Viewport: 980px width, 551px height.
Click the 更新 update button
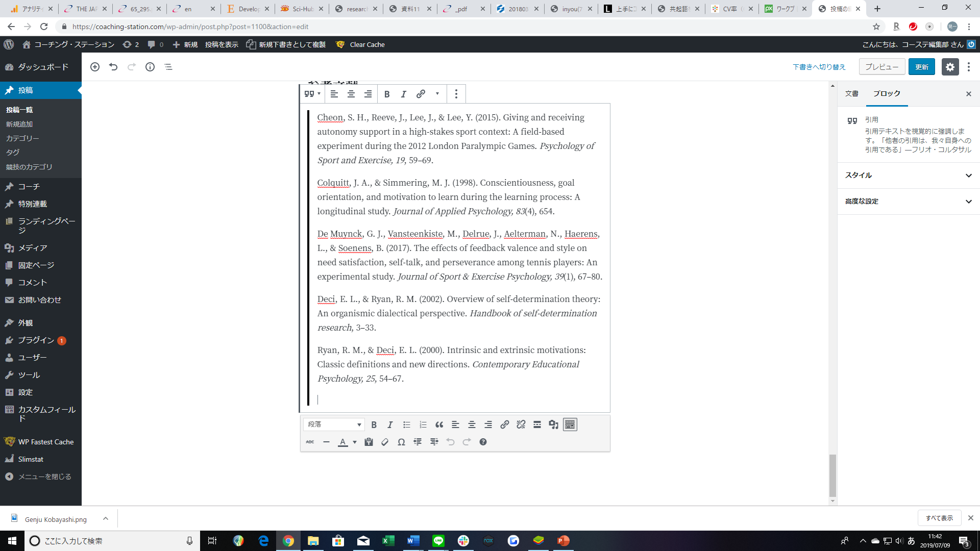(922, 67)
